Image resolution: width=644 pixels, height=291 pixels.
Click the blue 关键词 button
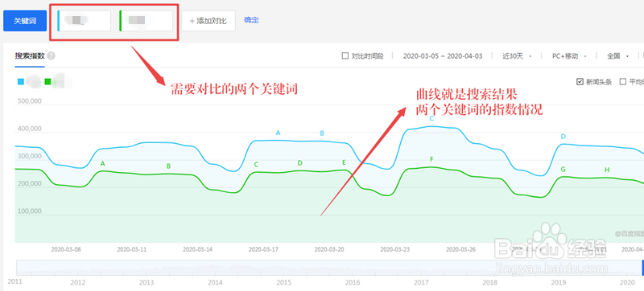(x=25, y=21)
